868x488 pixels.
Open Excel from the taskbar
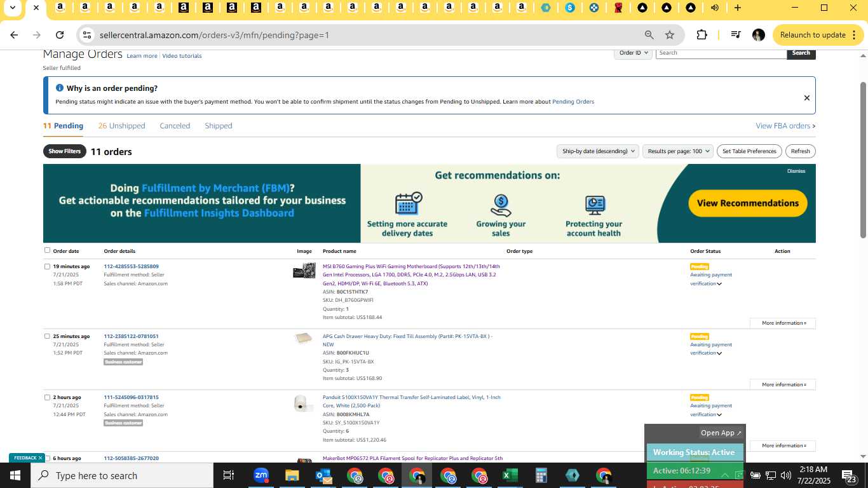[510, 475]
